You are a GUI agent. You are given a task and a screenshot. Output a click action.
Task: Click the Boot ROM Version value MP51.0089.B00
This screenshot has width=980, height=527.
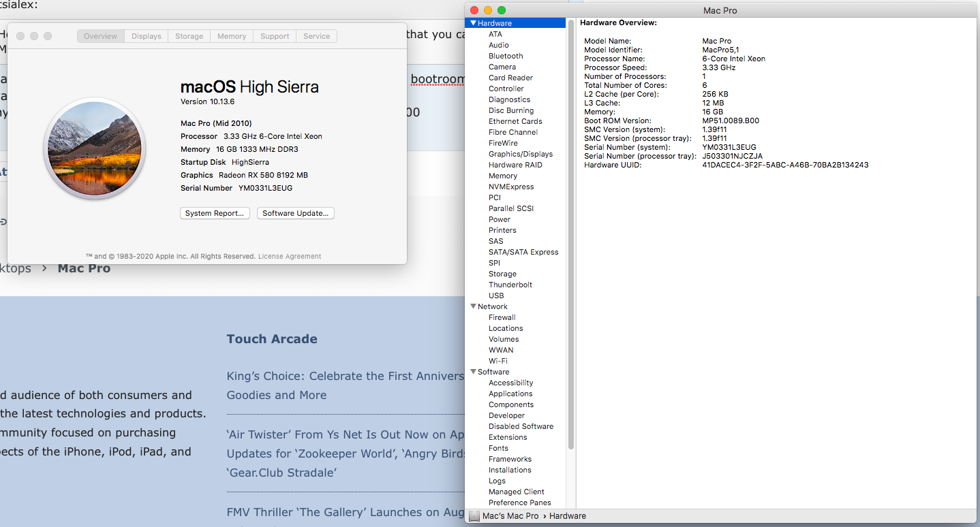click(x=731, y=121)
